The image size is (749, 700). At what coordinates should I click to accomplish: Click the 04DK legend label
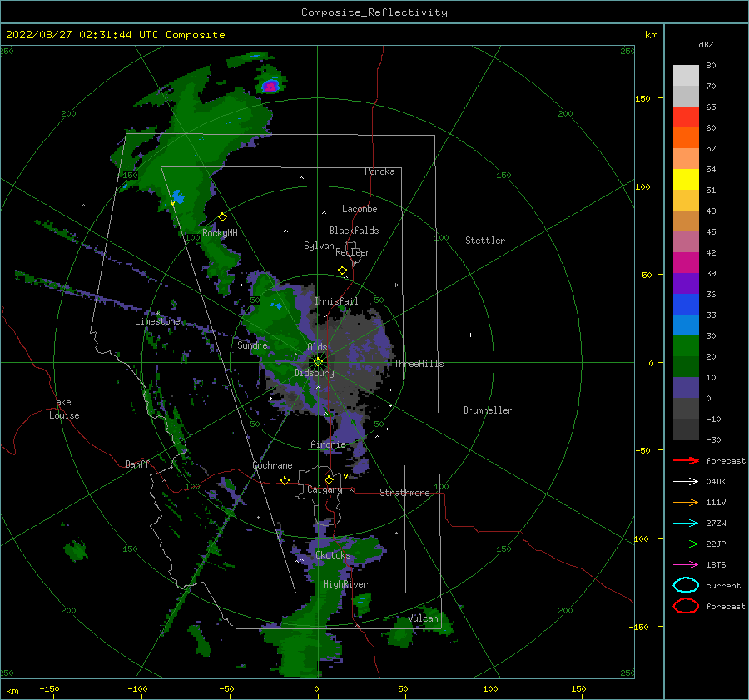coord(716,482)
